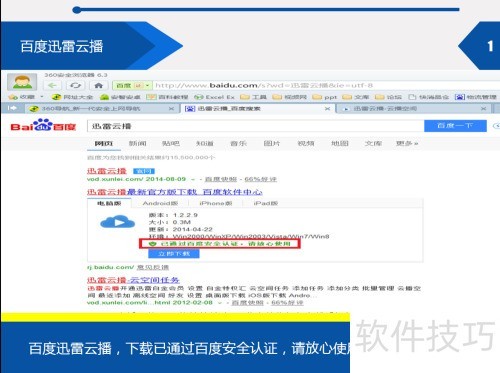The width and height of the screenshot is (500, 373).
Task: Select the 新闻 search category
Action: pyautogui.click(x=138, y=143)
